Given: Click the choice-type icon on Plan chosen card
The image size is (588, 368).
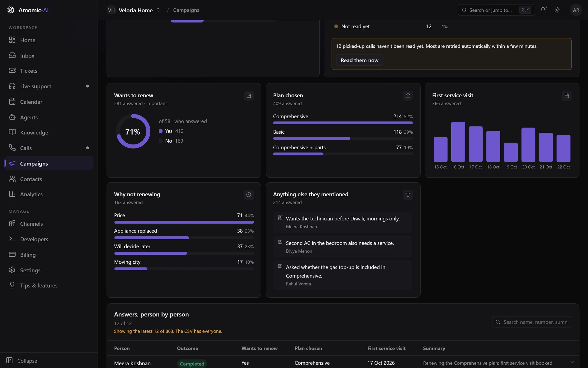Looking at the screenshot, I should (x=408, y=96).
